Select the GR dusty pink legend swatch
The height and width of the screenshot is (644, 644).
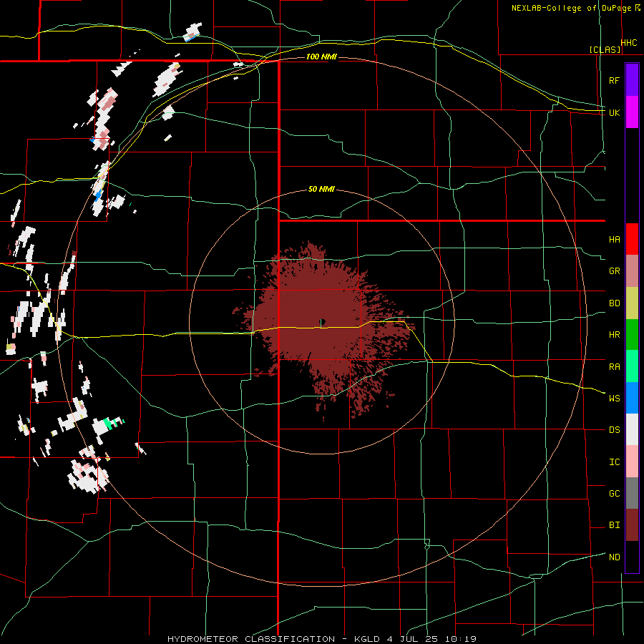[x=632, y=271]
